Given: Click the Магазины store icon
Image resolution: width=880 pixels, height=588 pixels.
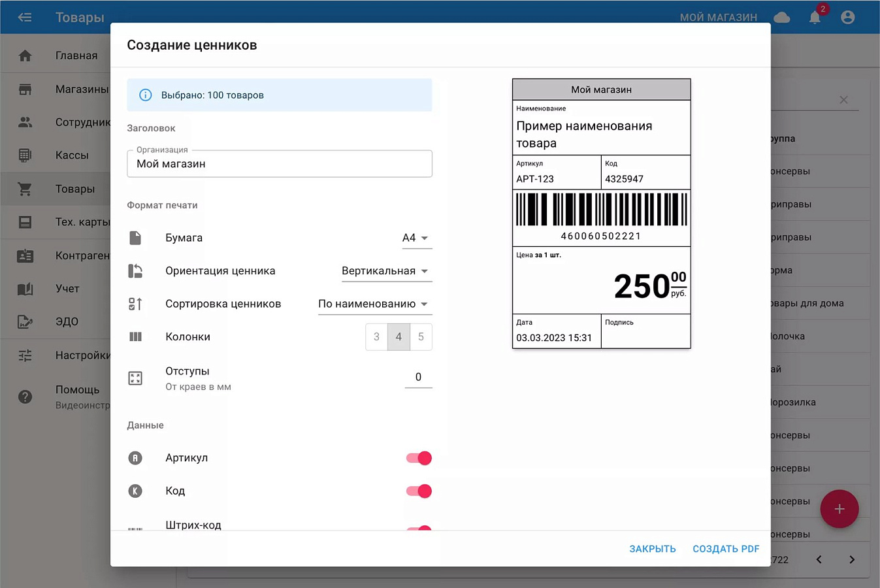Looking at the screenshot, I should 25,89.
